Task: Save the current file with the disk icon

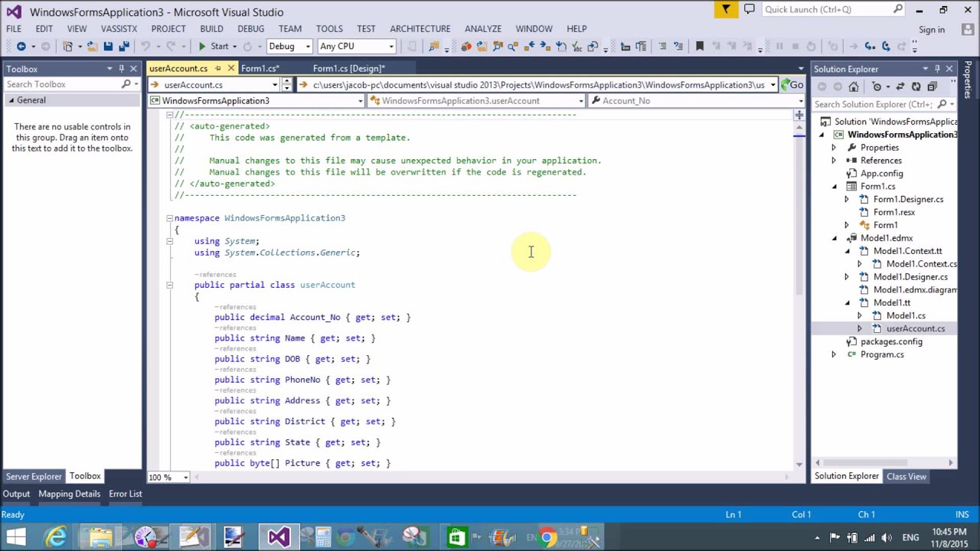Action: click(x=108, y=47)
